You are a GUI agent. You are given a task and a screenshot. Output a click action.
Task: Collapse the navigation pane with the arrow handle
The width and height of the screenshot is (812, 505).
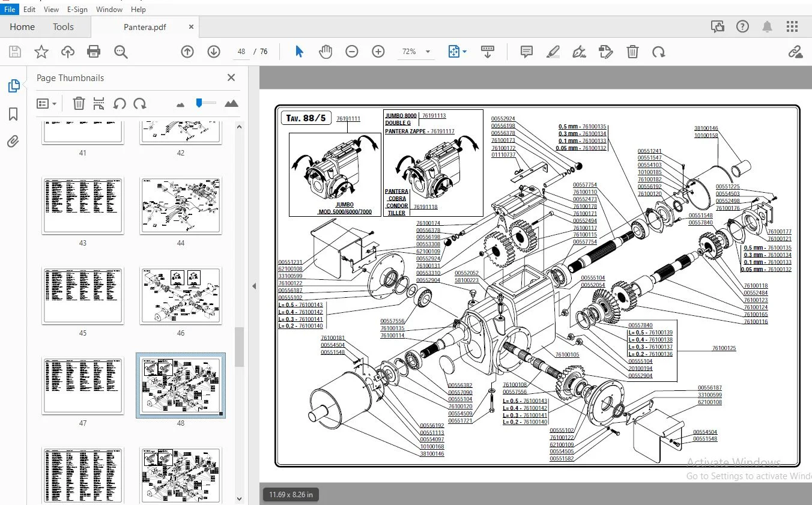tap(254, 286)
